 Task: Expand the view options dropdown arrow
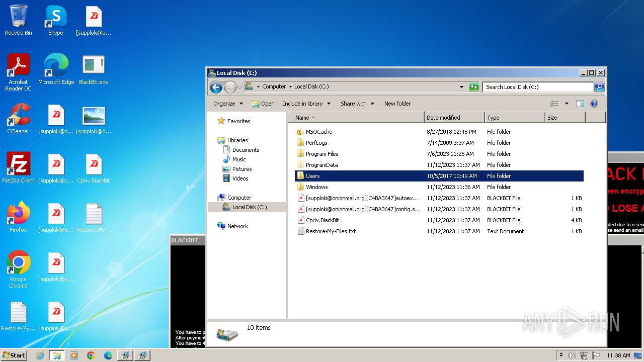[567, 104]
